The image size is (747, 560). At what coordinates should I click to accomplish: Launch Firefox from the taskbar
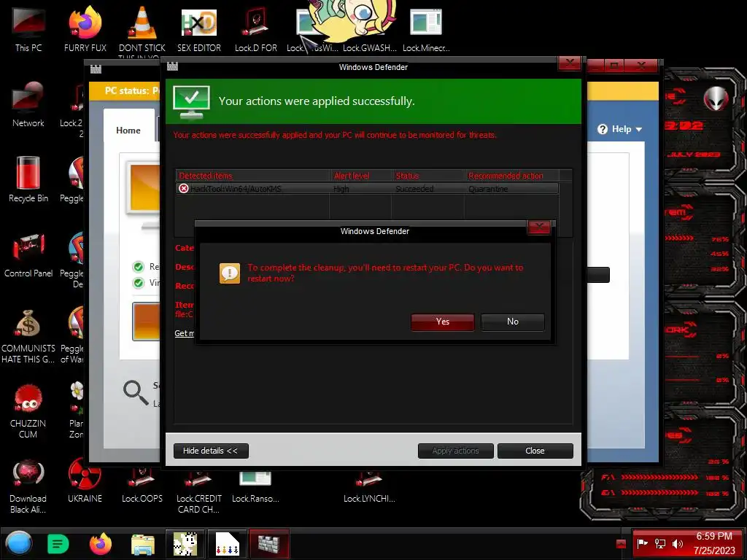101,544
